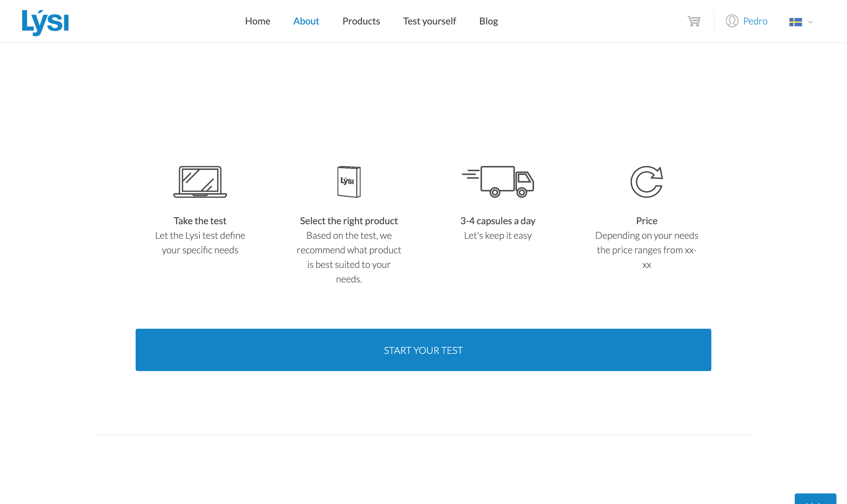Click the Lýsi logo in header
Image resolution: width=847 pixels, height=504 pixels.
(45, 22)
